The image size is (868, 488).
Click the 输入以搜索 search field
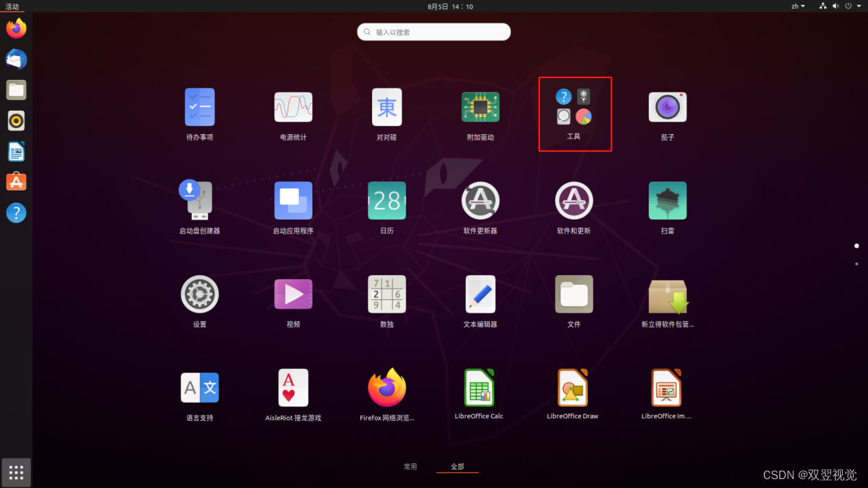[434, 32]
